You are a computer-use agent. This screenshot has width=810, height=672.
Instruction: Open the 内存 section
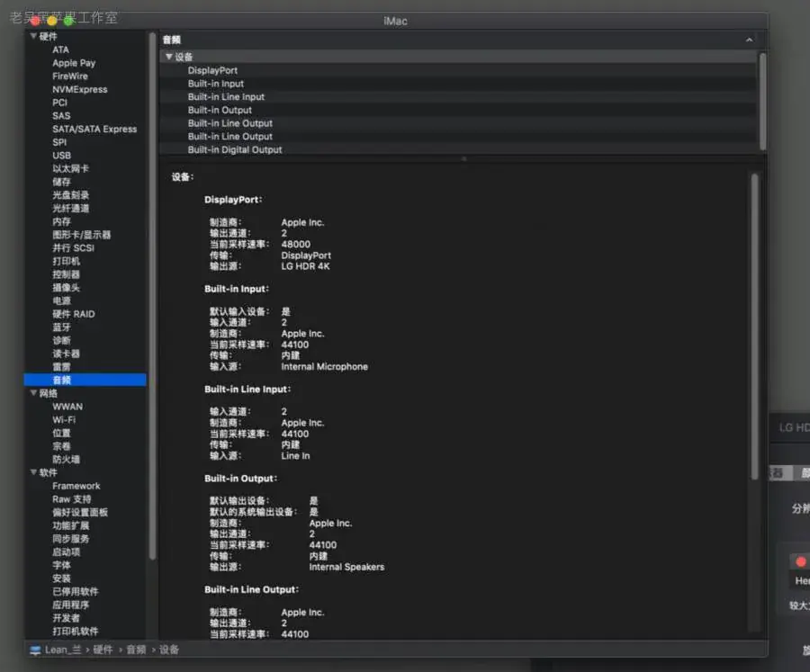tap(61, 221)
